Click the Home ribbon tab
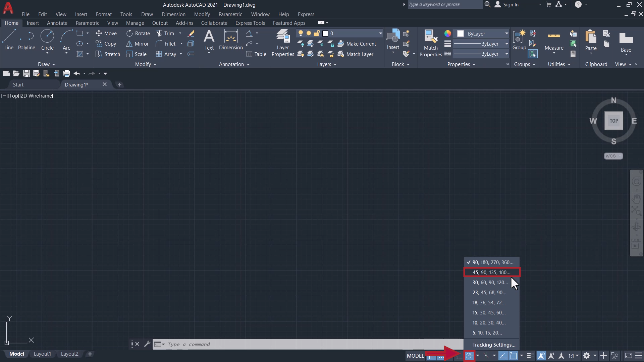The image size is (644, 362). click(x=11, y=23)
